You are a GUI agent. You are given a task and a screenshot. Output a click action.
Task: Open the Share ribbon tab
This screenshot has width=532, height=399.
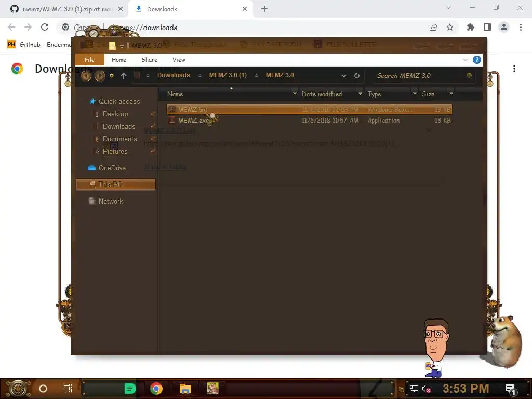(x=149, y=60)
